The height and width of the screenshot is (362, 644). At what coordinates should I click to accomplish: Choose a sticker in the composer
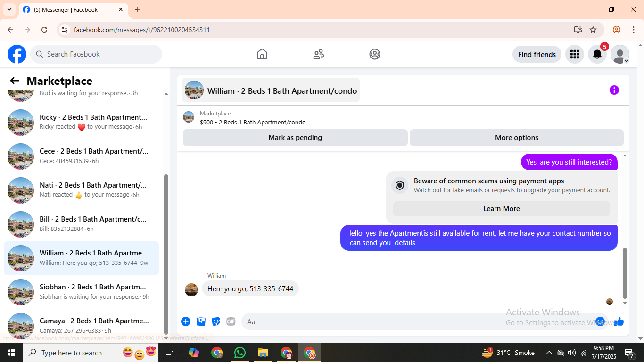tap(216, 321)
